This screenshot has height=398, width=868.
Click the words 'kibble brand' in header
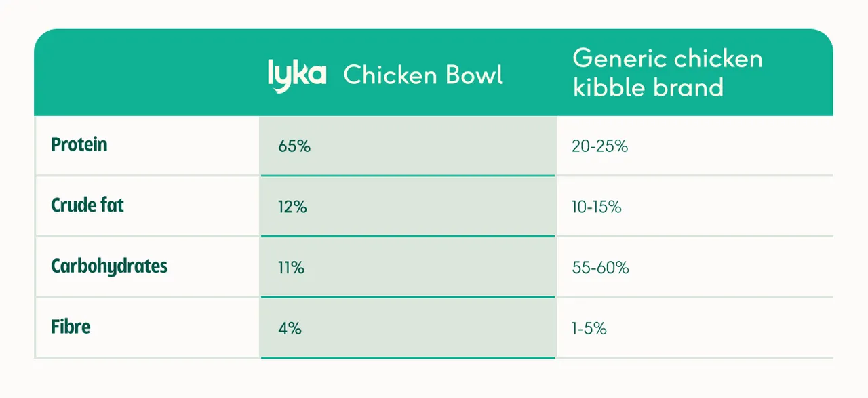click(648, 87)
